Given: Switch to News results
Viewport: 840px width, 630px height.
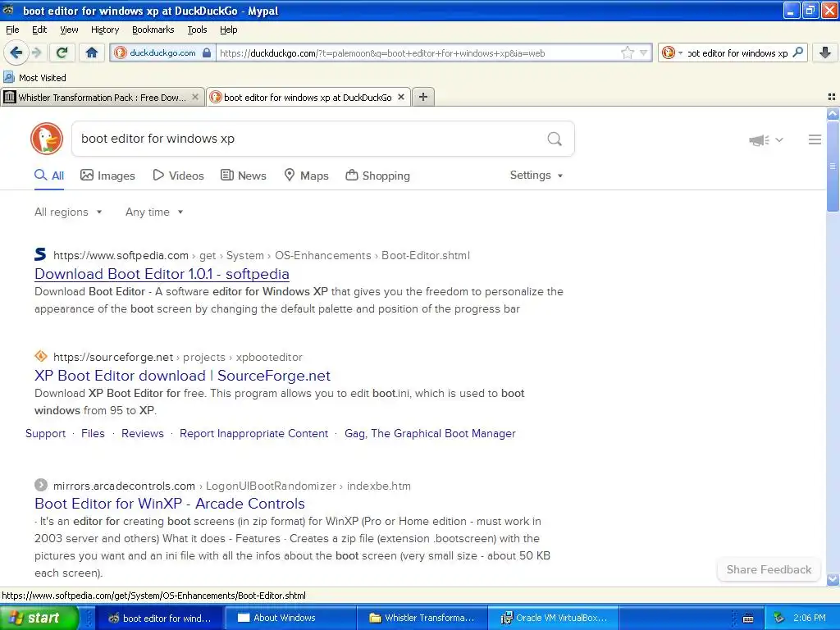Looking at the screenshot, I should tap(244, 176).
